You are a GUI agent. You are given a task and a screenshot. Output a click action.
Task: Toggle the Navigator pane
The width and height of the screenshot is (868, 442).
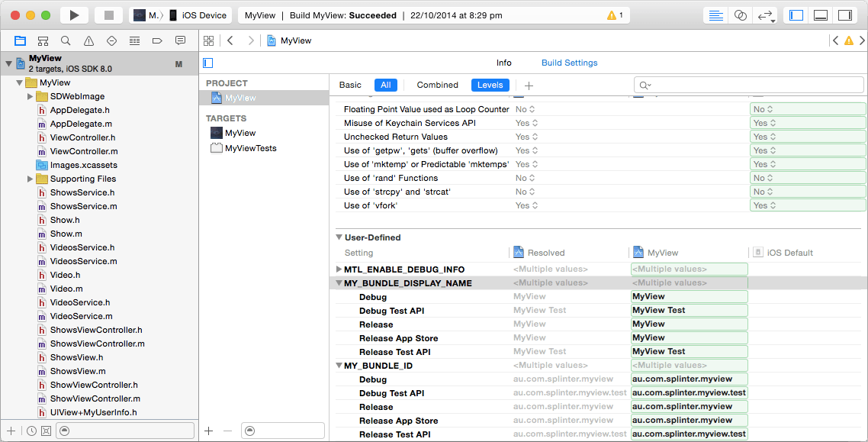tap(796, 15)
